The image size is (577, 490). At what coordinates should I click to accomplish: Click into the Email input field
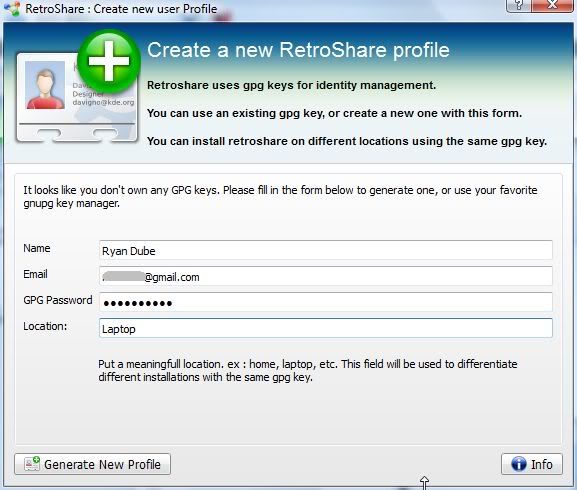point(326,276)
